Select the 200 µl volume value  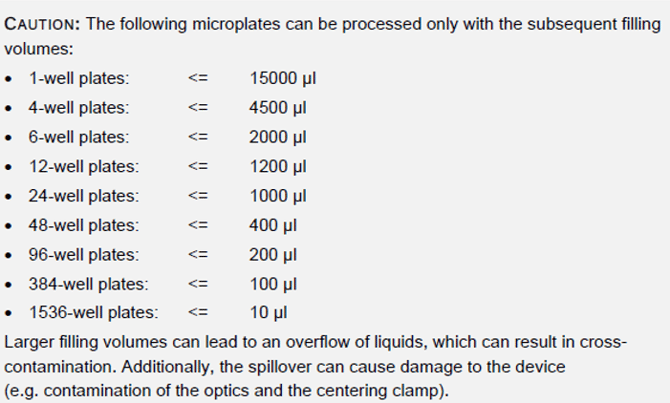[273, 255]
